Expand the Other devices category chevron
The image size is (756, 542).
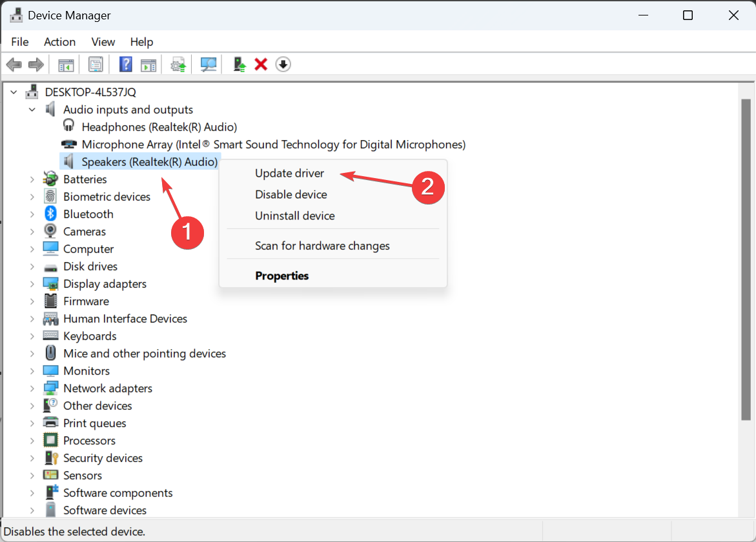[32, 406]
